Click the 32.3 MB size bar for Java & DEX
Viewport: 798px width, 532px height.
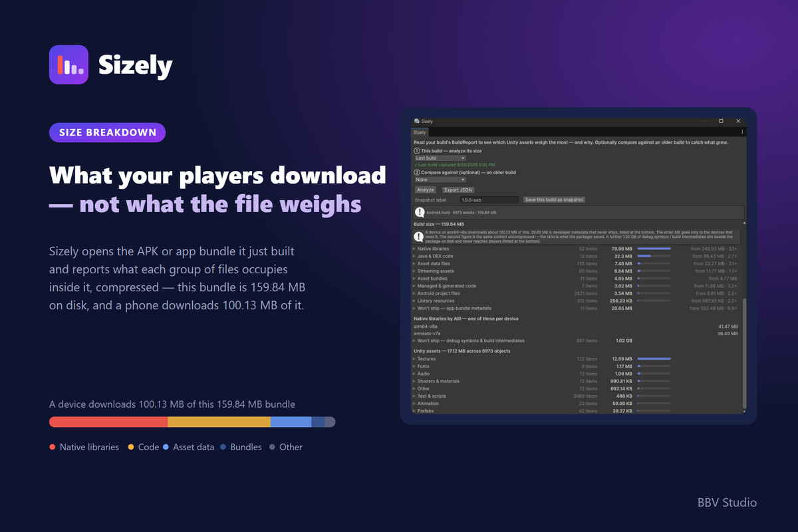654,256
